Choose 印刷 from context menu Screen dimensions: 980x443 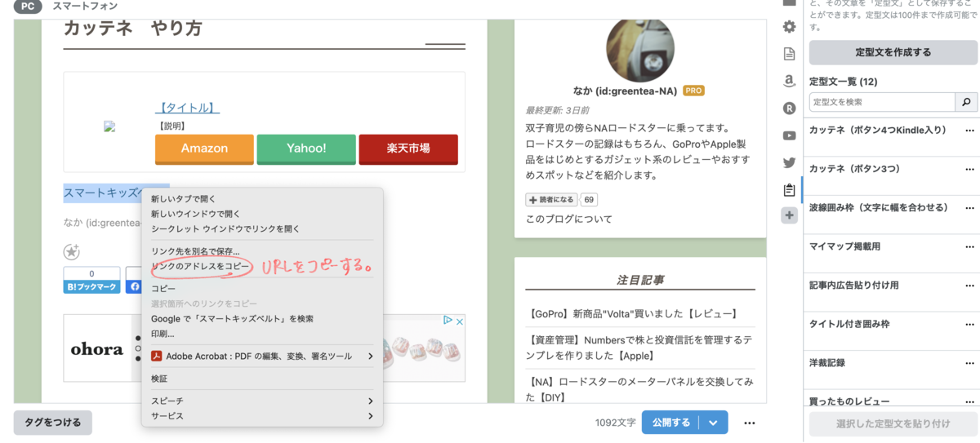(x=163, y=334)
